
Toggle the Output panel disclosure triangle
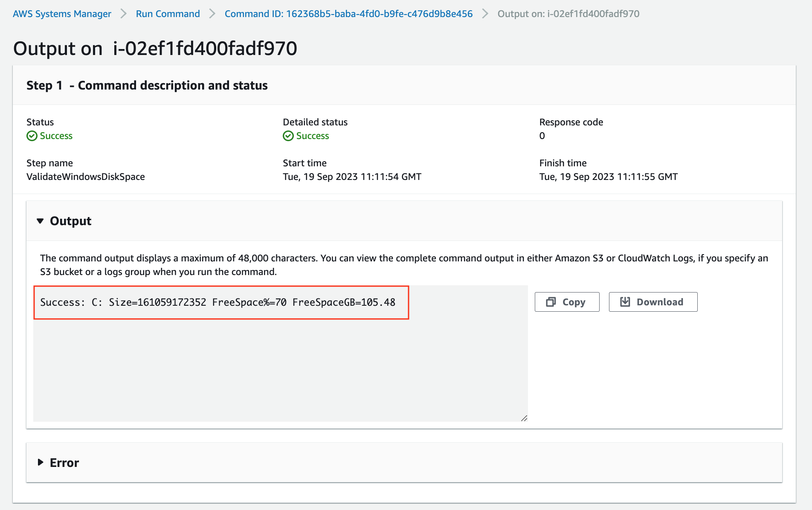coord(41,221)
